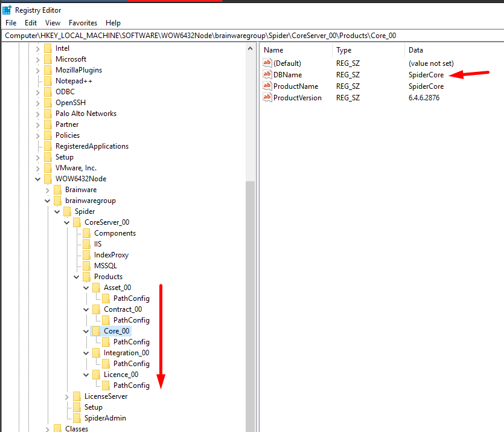Collapse the Asset_00 key
504x432 pixels.
[x=86, y=288]
